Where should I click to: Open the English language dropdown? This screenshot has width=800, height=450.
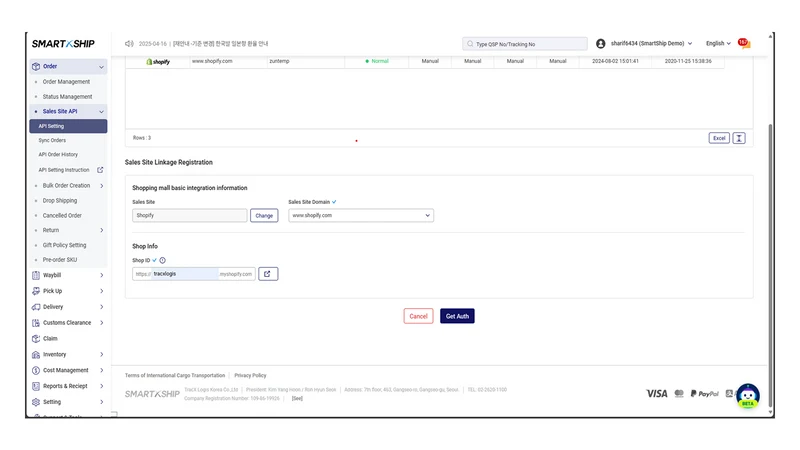718,43
